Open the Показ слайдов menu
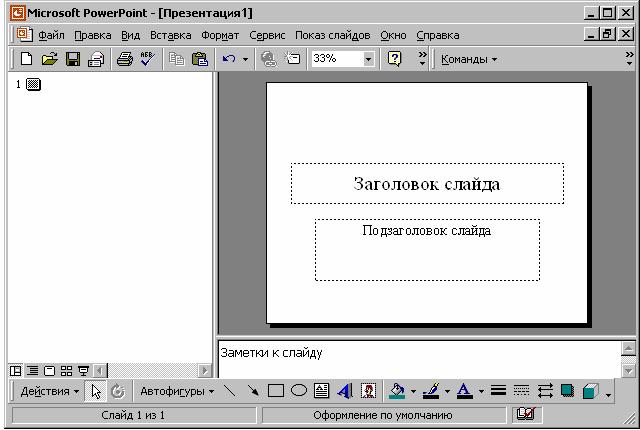 pyautogui.click(x=333, y=35)
